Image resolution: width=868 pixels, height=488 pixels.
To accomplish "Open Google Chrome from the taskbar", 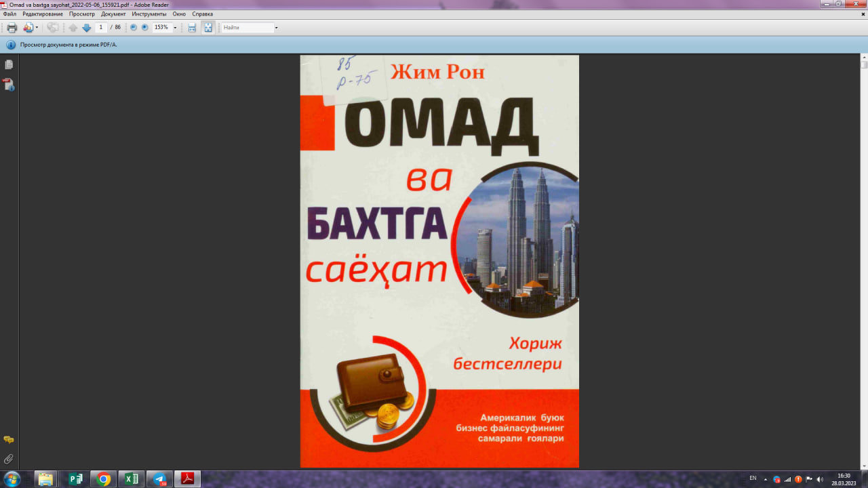I will coord(104,479).
